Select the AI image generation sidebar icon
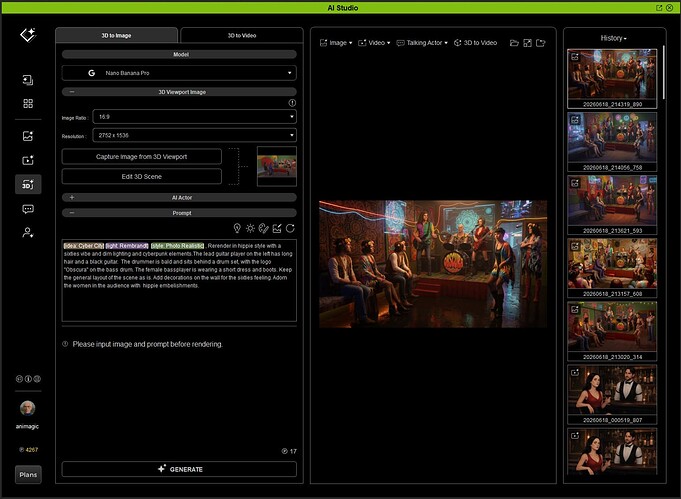This screenshot has width=681, height=499. 28,136
